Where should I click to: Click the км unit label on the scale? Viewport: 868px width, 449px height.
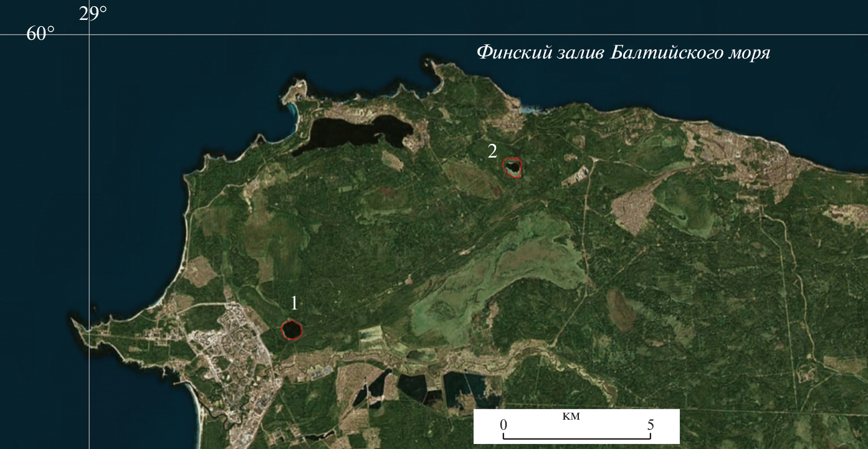pyautogui.click(x=571, y=416)
